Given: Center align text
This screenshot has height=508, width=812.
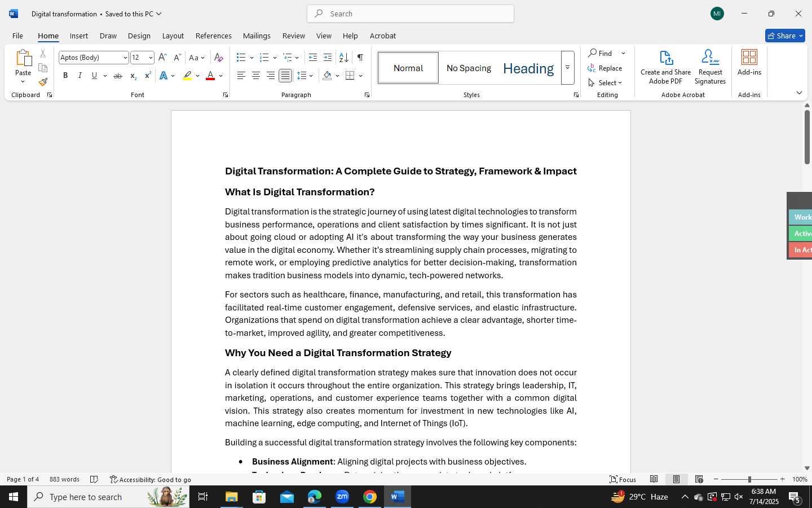Looking at the screenshot, I should 255,76.
